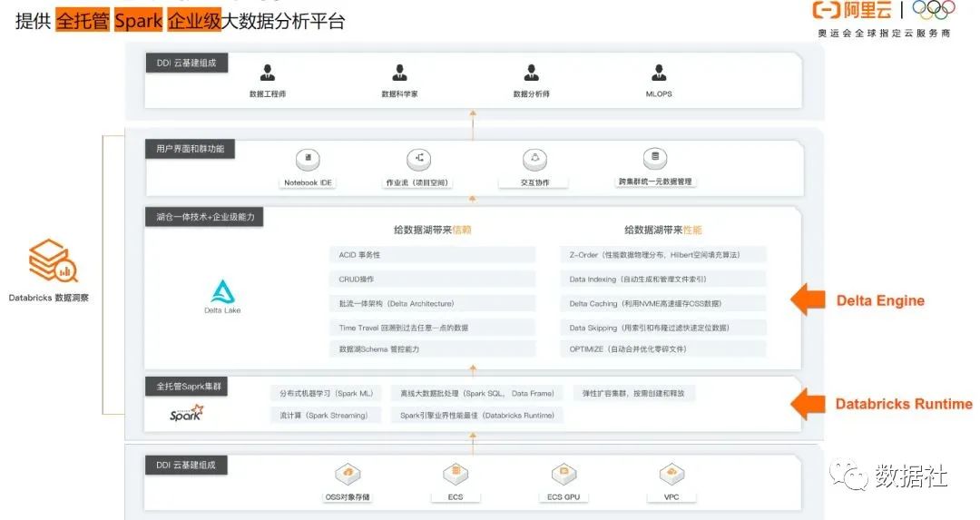The image size is (980, 520).
Task: Select the ACID 事务性 row
Action: pos(433,255)
